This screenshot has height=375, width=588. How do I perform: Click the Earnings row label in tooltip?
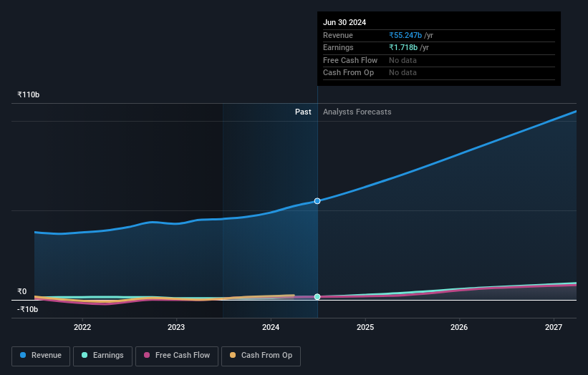[x=338, y=47]
